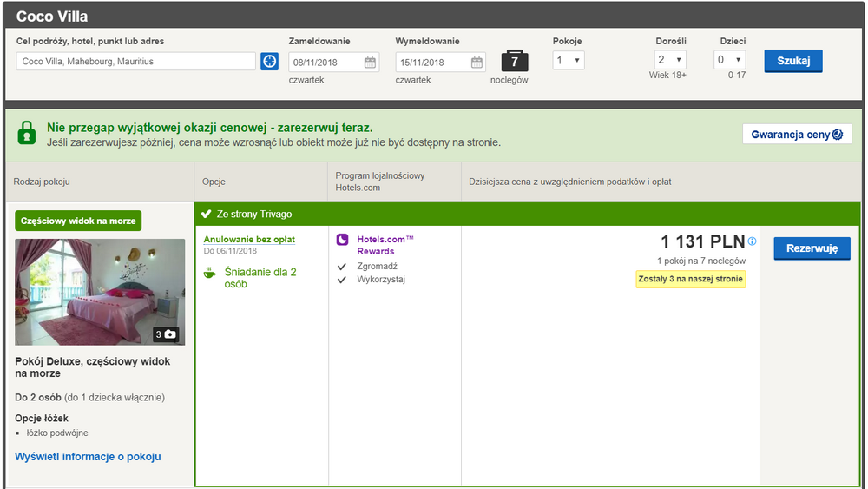Open the check-in calendar icon
The image size is (868, 489).
click(370, 63)
